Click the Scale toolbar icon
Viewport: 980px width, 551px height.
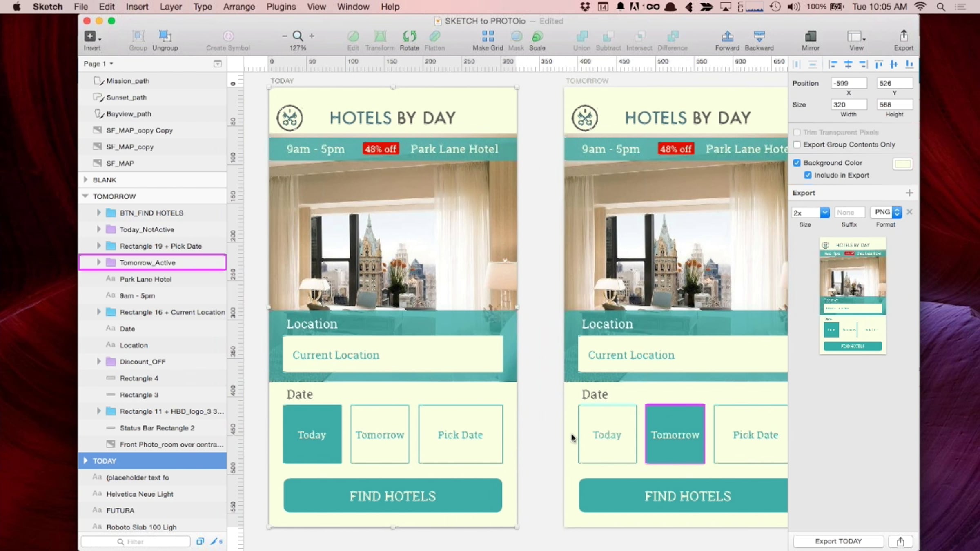point(537,36)
